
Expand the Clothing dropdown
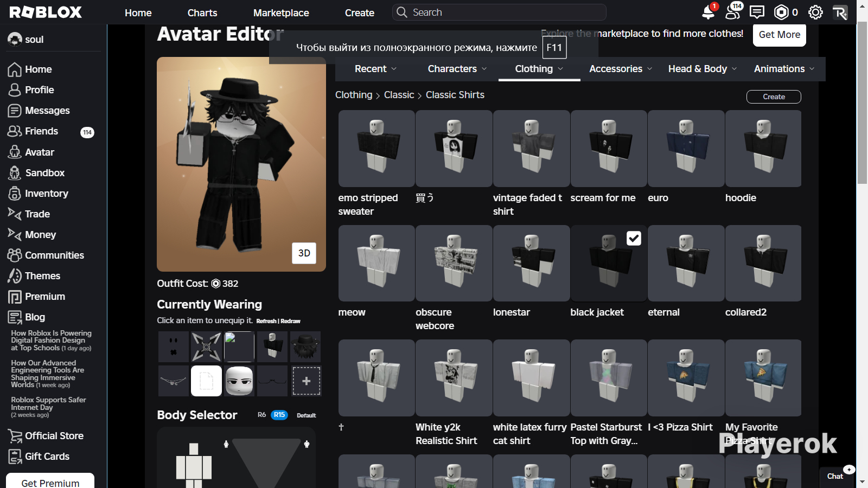(539, 69)
